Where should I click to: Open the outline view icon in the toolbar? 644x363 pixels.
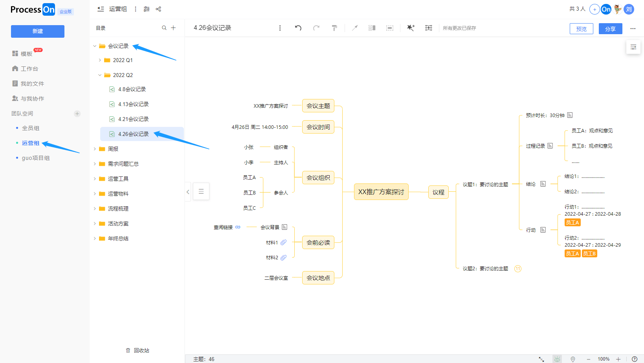pos(371,28)
